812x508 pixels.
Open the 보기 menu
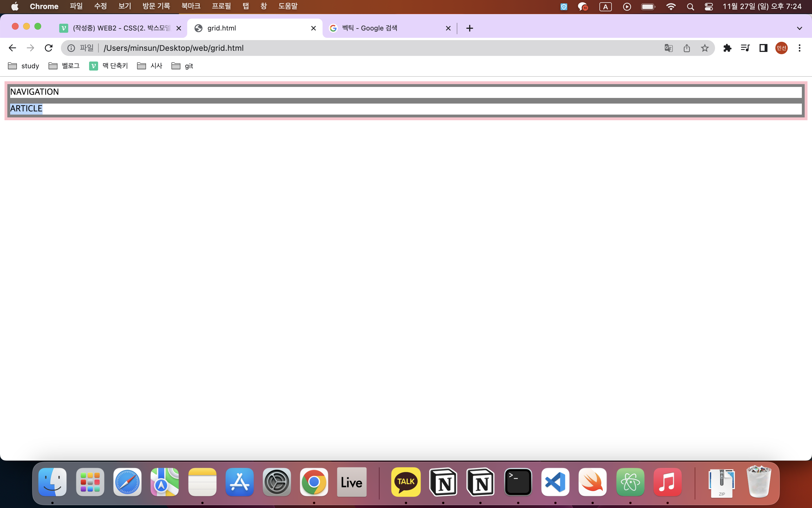click(125, 6)
